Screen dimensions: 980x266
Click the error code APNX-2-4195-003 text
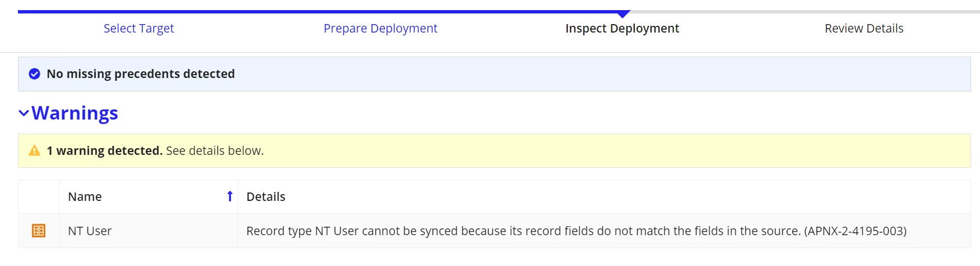[x=855, y=231]
